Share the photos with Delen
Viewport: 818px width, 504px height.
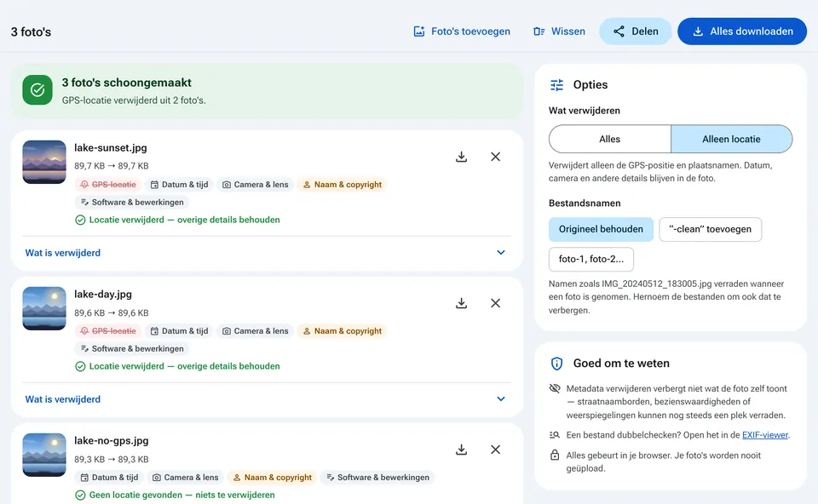tap(636, 31)
